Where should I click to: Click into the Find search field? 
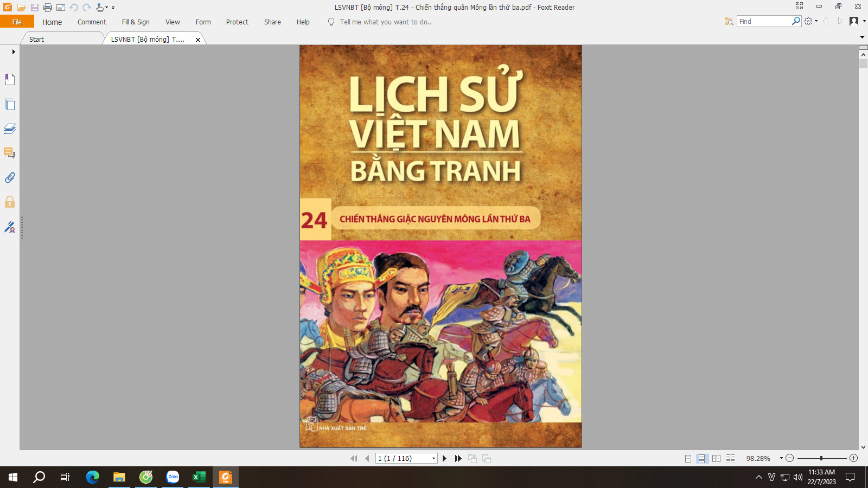click(x=764, y=21)
